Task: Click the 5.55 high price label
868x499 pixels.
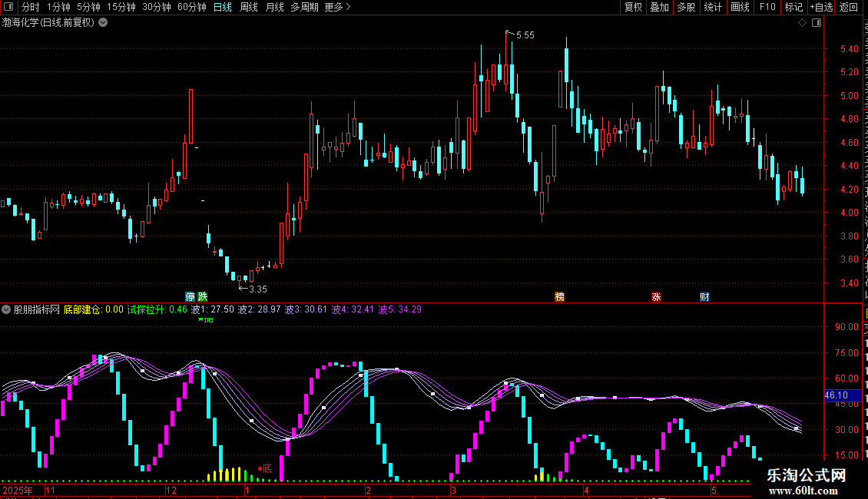Action: coord(525,35)
